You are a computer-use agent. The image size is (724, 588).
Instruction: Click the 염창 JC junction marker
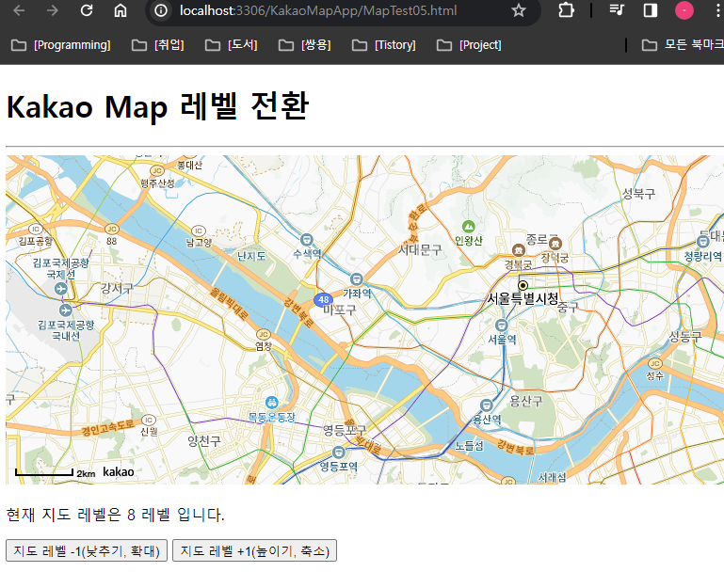click(264, 334)
